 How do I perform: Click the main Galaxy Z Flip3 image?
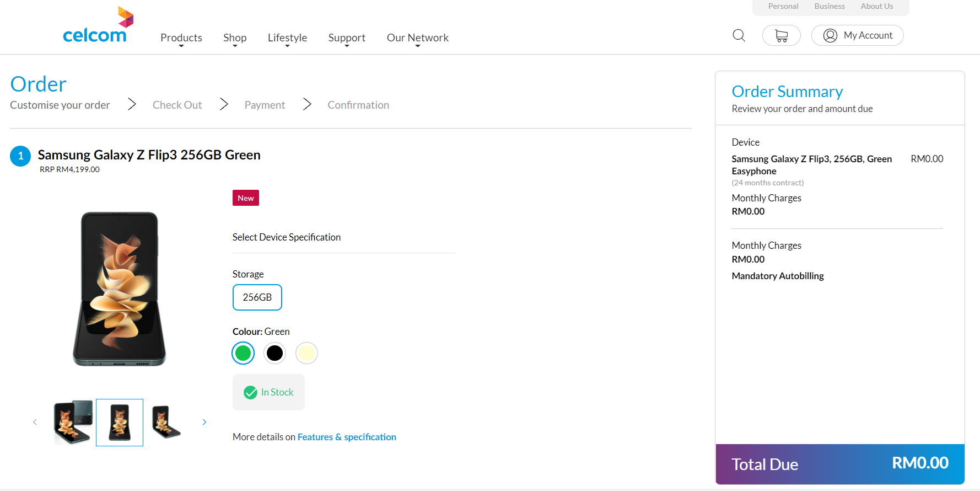click(x=120, y=289)
